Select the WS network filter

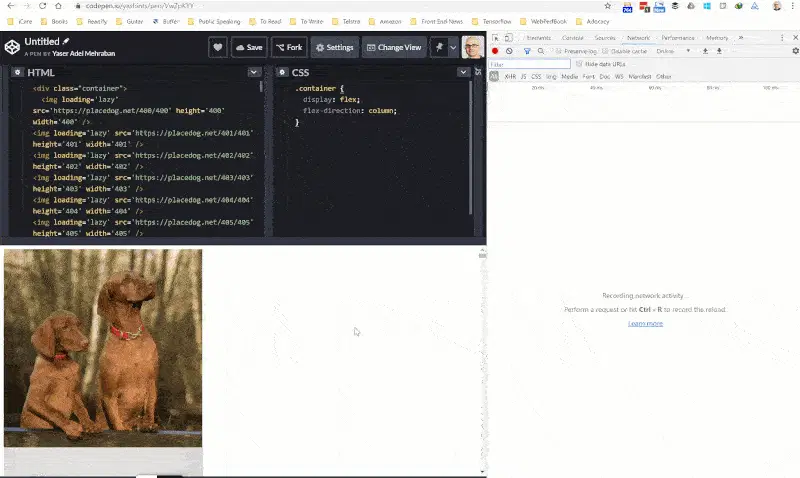point(619,77)
